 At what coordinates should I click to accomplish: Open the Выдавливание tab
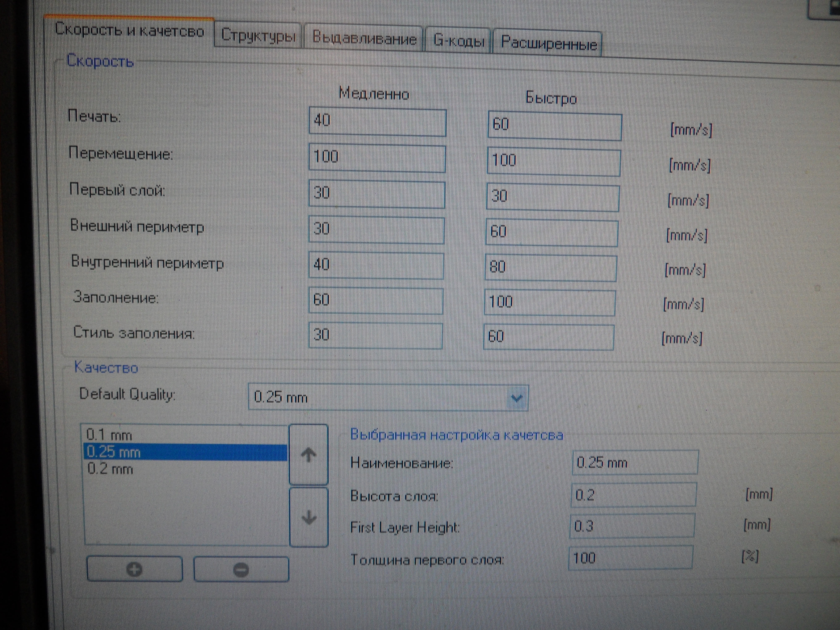364,38
